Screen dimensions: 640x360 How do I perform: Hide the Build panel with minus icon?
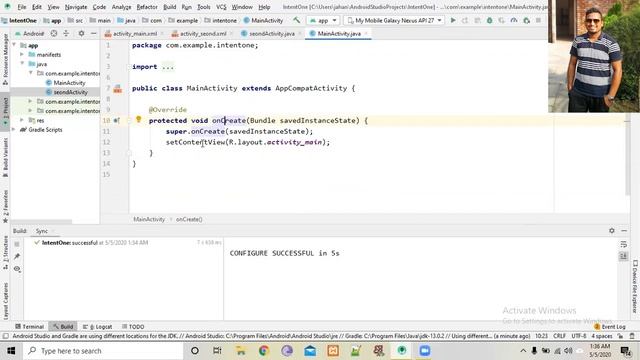(x=624, y=231)
